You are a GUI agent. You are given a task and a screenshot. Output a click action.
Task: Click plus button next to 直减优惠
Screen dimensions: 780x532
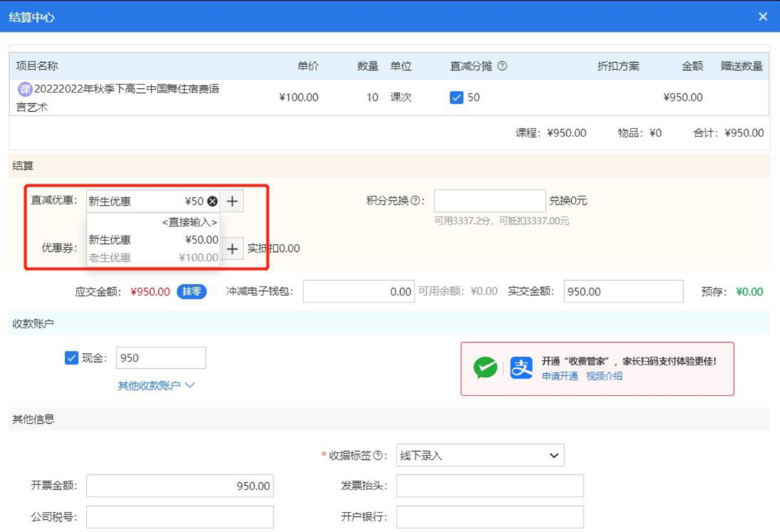[x=232, y=201]
